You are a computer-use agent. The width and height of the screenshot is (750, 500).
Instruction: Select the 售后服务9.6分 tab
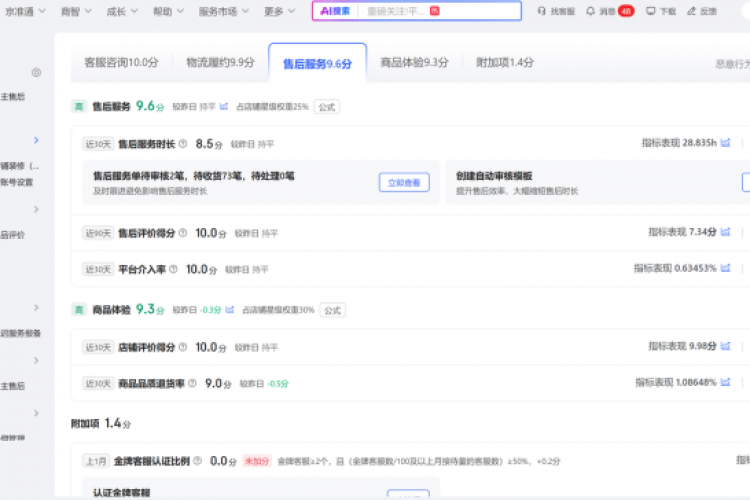click(x=318, y=64)
